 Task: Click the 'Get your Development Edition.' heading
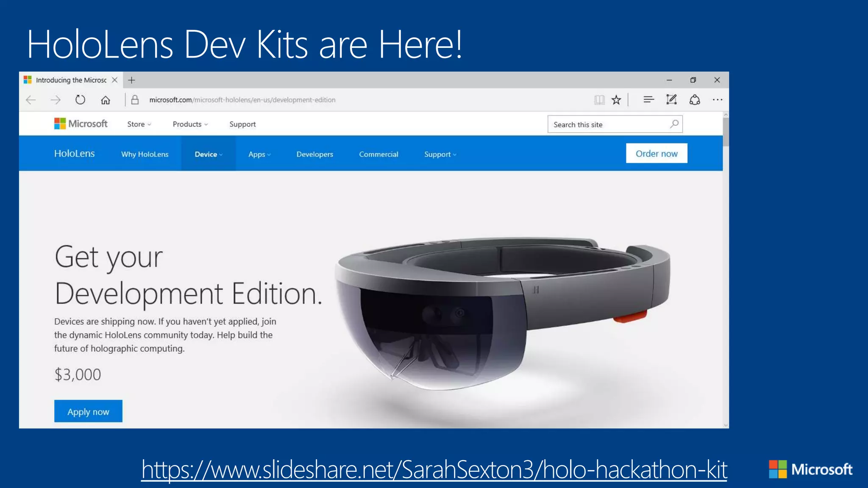(x=188, y=275)
